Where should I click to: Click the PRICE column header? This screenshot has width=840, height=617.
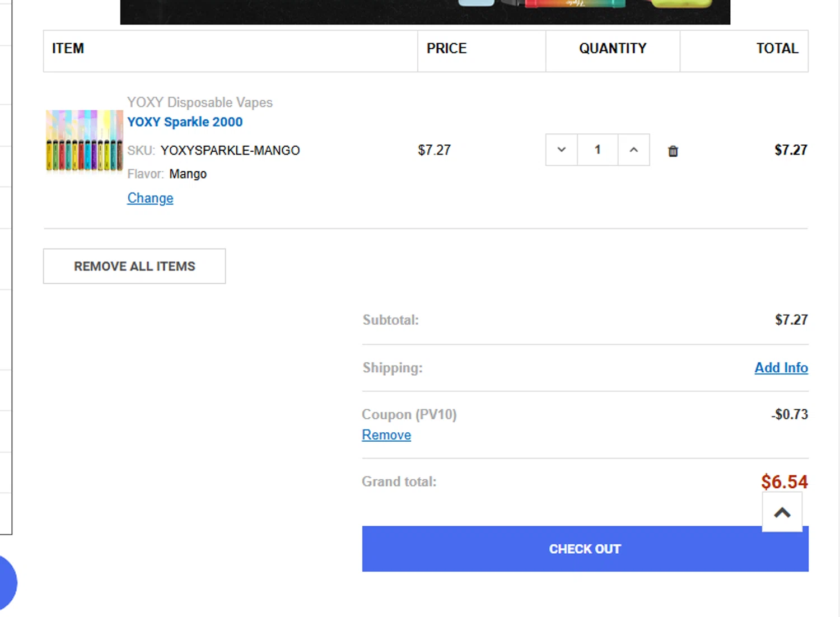(x=446, y=49)
